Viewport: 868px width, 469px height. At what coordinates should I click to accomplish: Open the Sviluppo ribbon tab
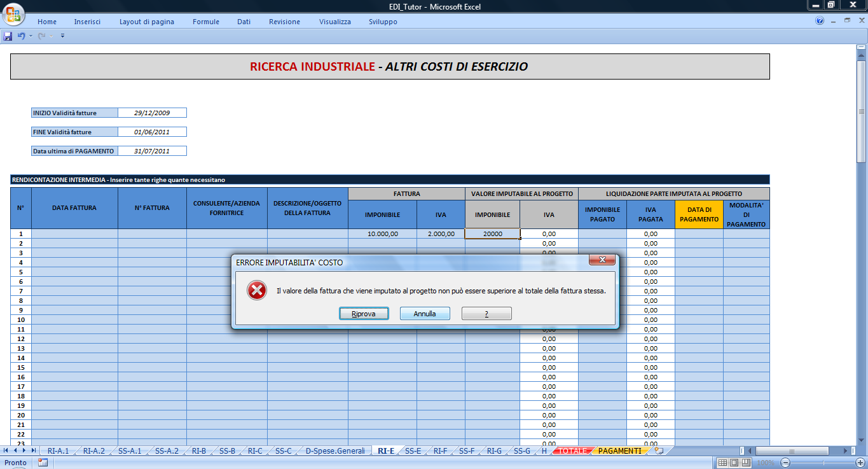click(383, 22)
